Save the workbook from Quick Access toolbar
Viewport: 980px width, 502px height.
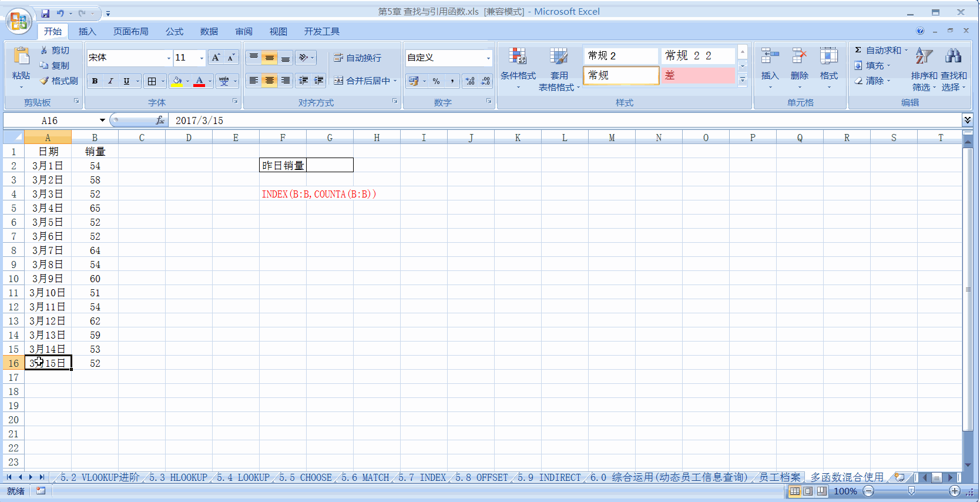click(x=45, y=13)
